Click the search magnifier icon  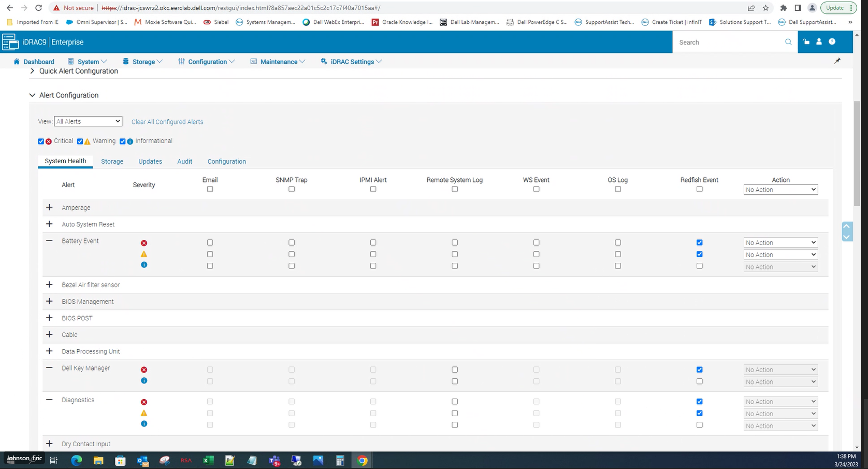(788, 42)
